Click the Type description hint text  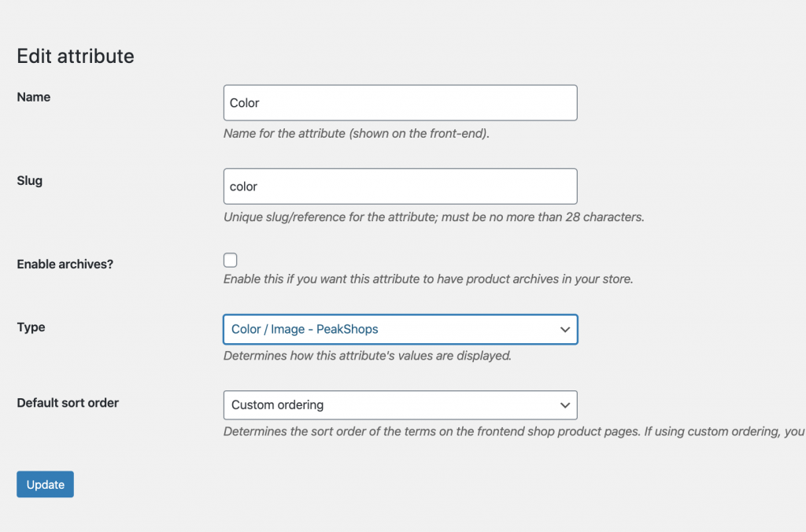[368, 356]
